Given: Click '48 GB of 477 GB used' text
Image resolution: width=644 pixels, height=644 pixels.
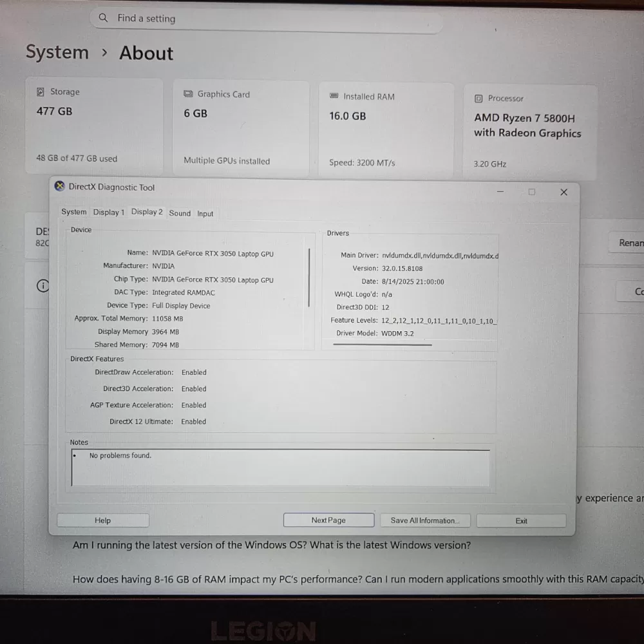Looking at the screenshot, I should [77, 158].
